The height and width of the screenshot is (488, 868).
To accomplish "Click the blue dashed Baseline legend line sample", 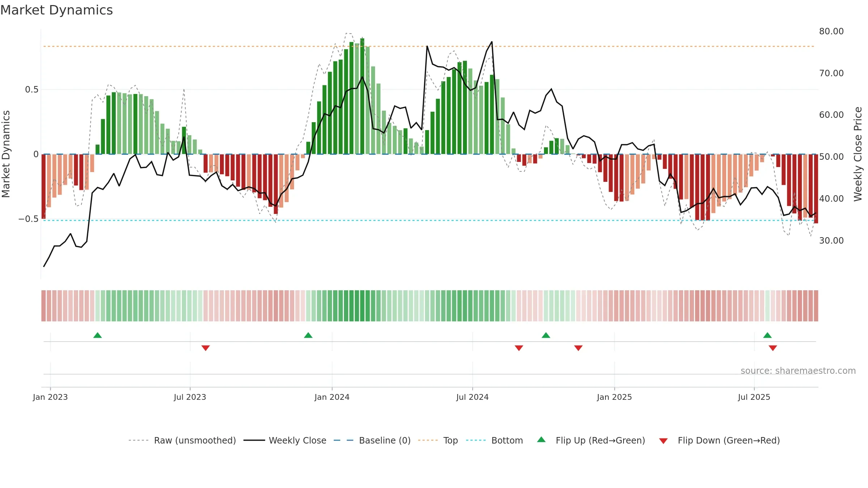I will coord(344,440).
